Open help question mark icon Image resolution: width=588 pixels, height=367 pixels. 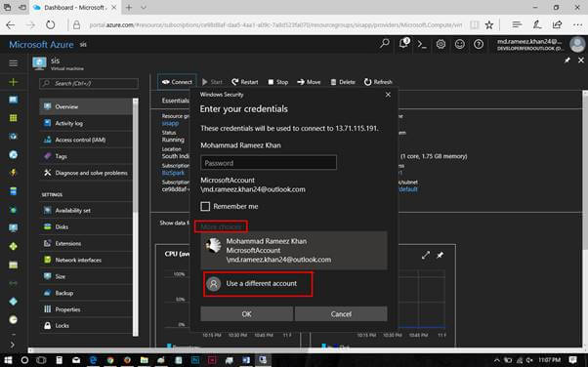[x=479, y=44]
